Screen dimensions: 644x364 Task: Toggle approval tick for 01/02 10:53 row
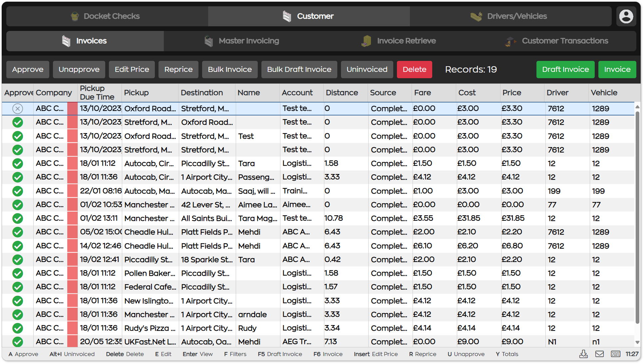[x=18, y=205]
